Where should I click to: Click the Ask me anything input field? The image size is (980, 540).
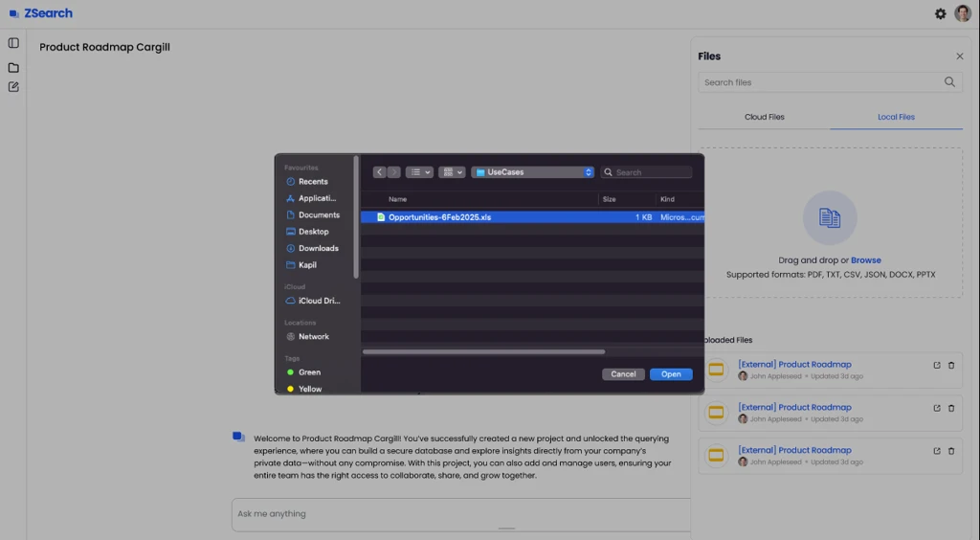point(459,514)
